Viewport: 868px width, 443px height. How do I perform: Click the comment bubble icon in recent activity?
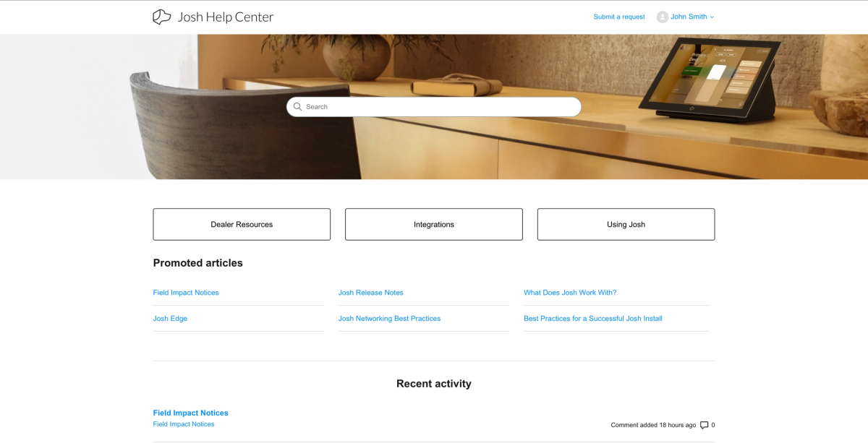click(705, 425)
